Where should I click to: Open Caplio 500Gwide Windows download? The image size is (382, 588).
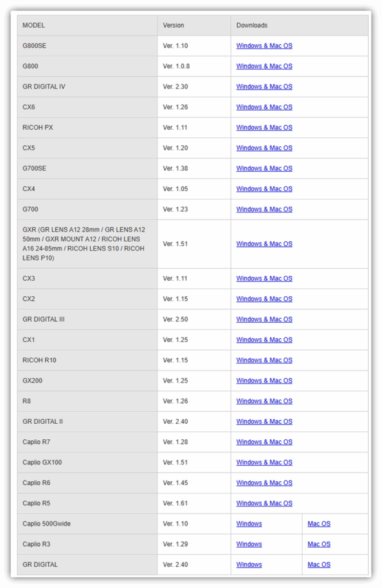249,524
